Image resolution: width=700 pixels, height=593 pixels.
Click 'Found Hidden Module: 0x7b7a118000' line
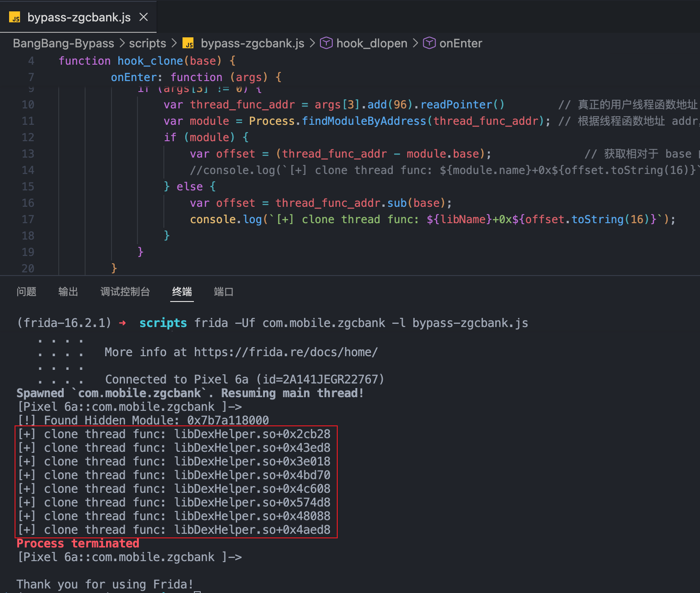(143, 420)
